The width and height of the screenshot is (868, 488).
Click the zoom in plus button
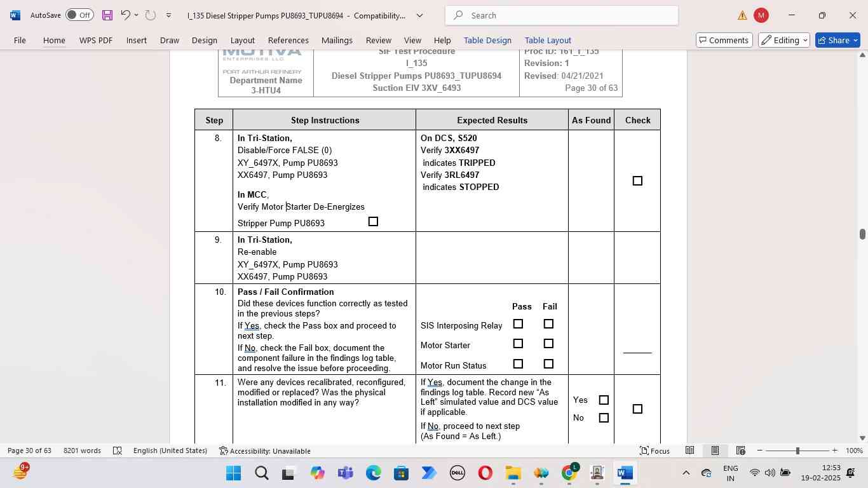[834, 451]
